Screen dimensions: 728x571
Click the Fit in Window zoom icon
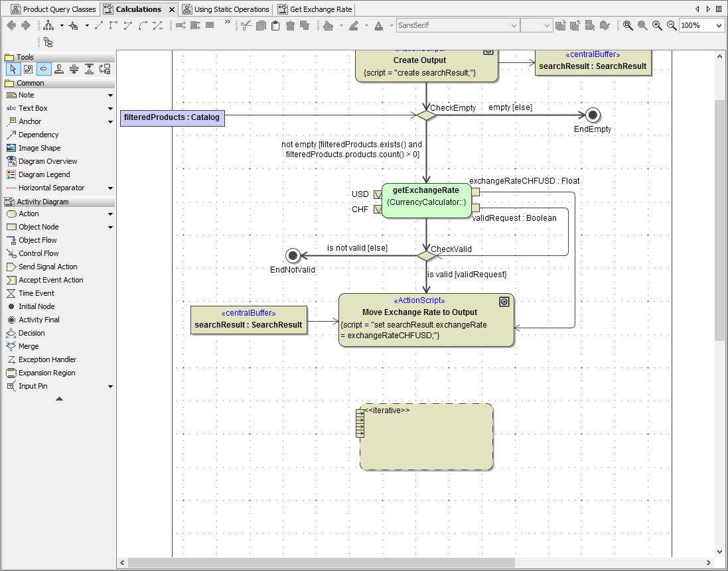pos(628,25)
